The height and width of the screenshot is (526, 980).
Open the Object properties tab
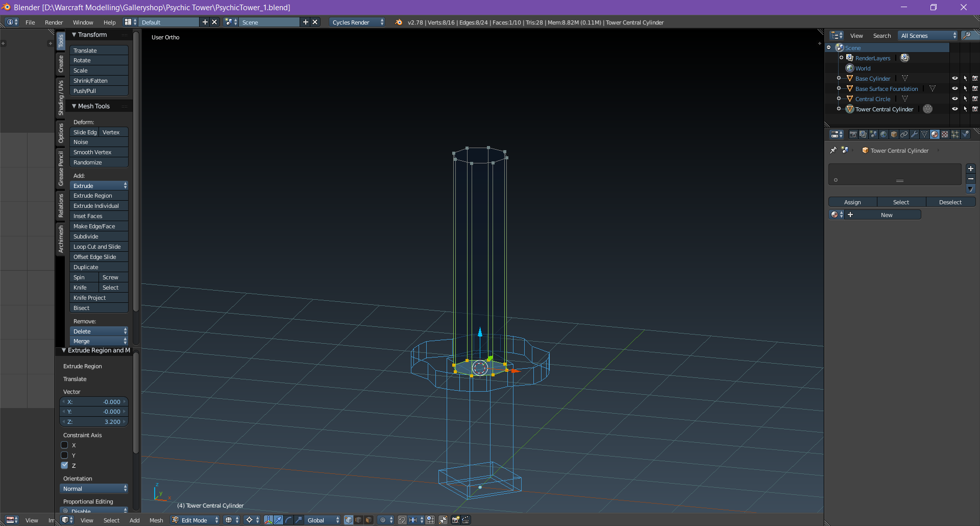tap(894, 134)
